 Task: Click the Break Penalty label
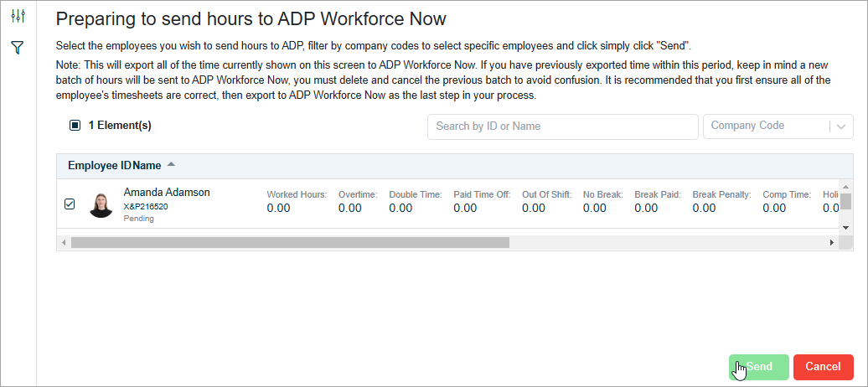point(722,195)
